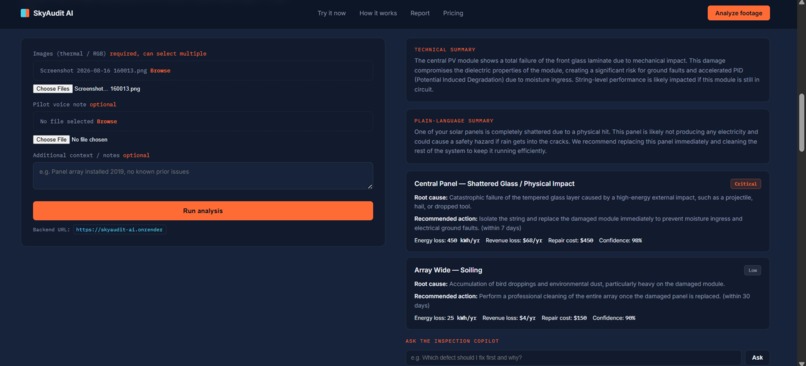Click the Repair cost: $150 value

(x=564, y=318)
